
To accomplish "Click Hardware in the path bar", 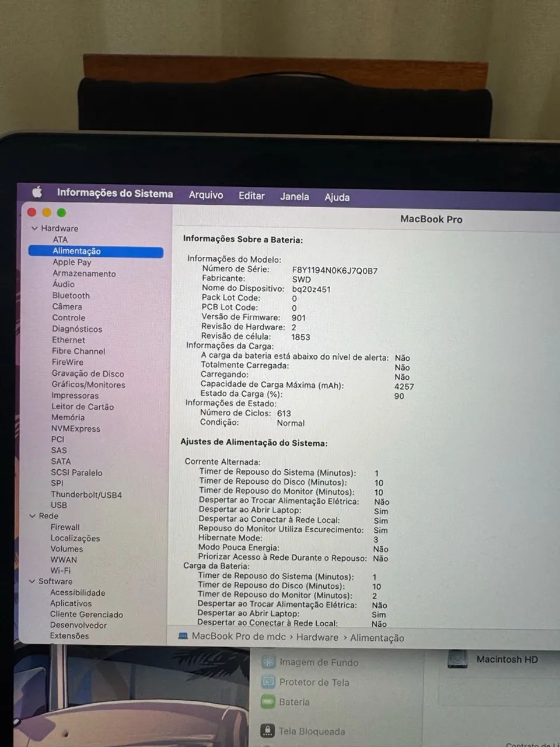I will [317, 637].
